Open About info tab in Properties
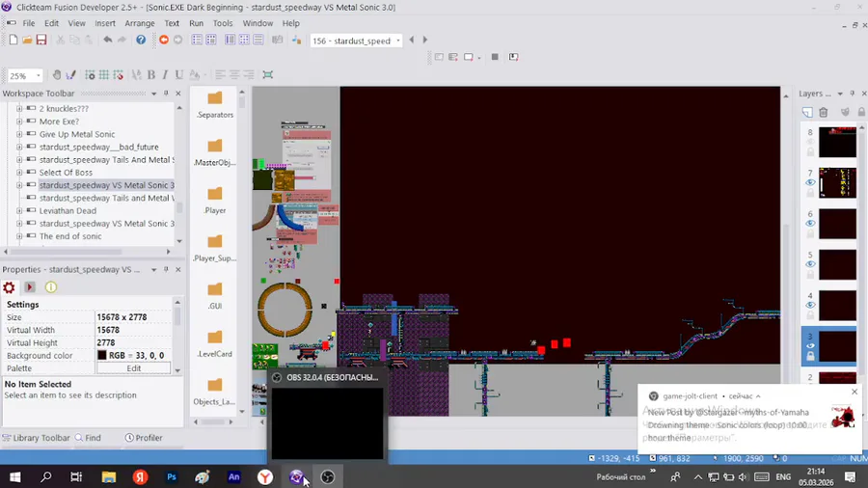Viewport: 868px width, 488px height. [x=51, y=287]
